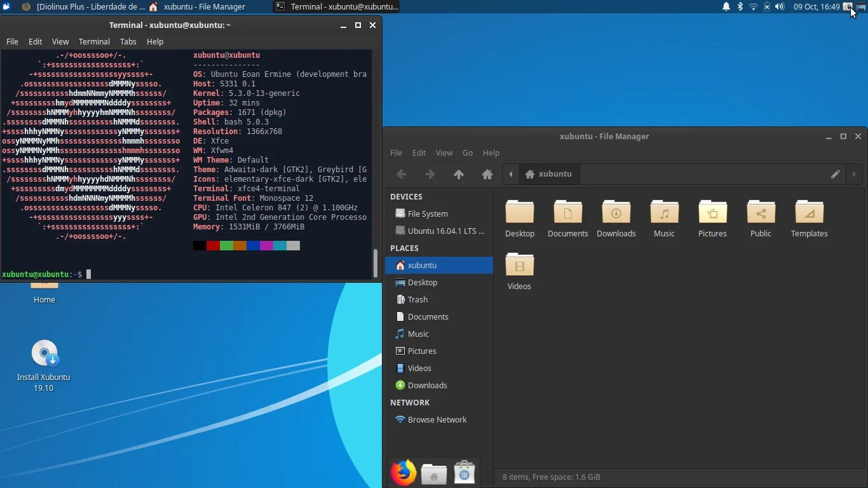868x488 pixels.
Task: Select Documents folder icon in file view
Action: pyautogui.click(x=568, y=212)
